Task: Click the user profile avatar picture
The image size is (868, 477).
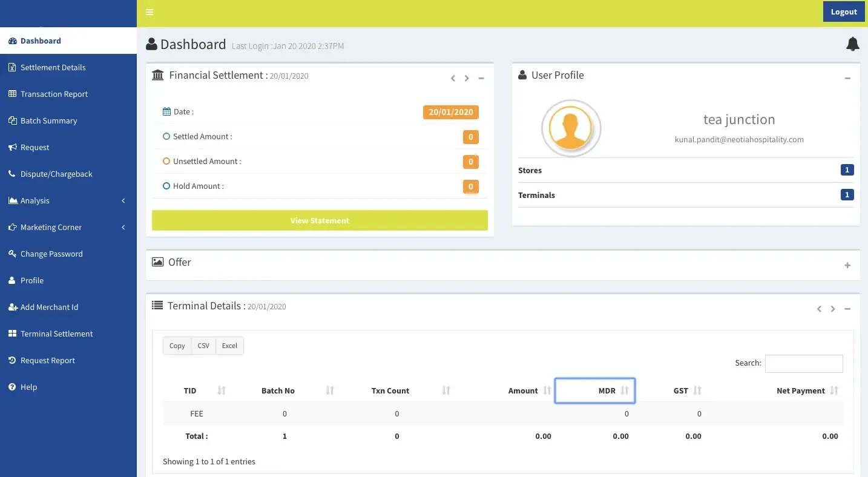Action: click(570, 128)
